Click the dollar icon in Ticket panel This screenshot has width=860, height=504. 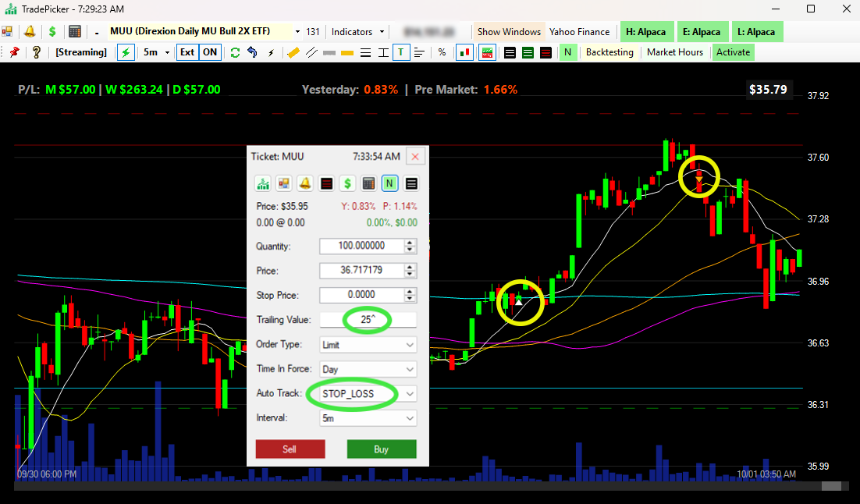point(347,183)
